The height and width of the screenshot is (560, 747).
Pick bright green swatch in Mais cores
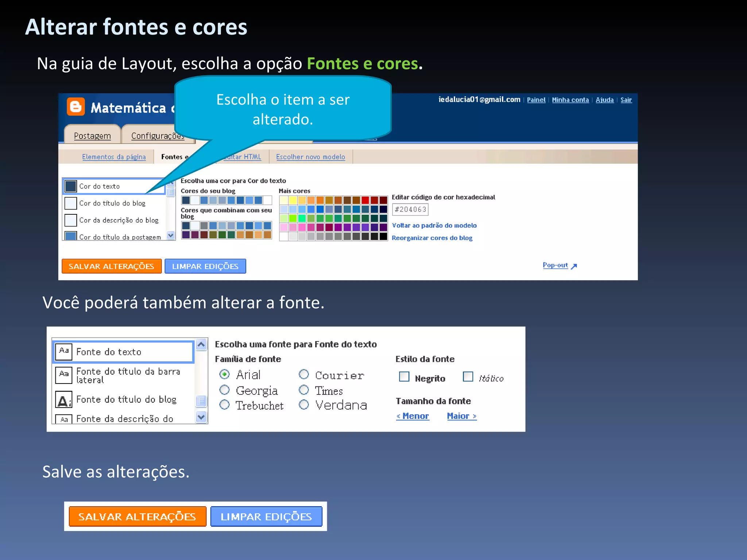(293, 218)
